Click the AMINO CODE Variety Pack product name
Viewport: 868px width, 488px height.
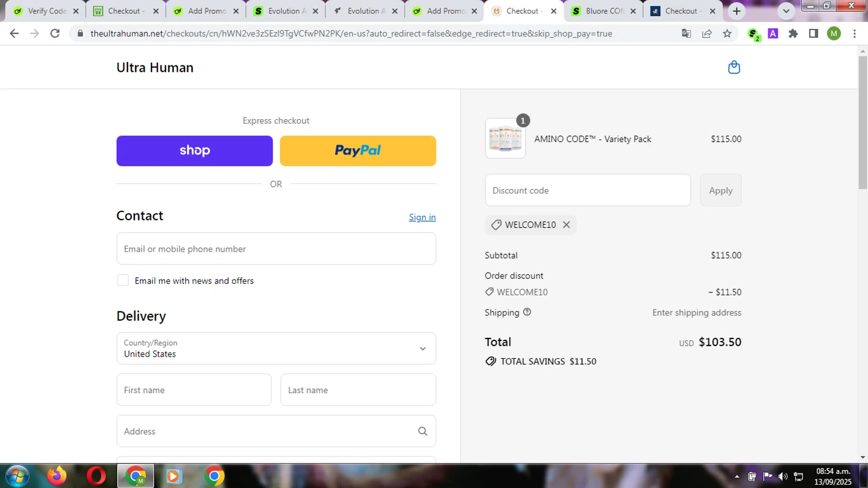coord(593,139)
